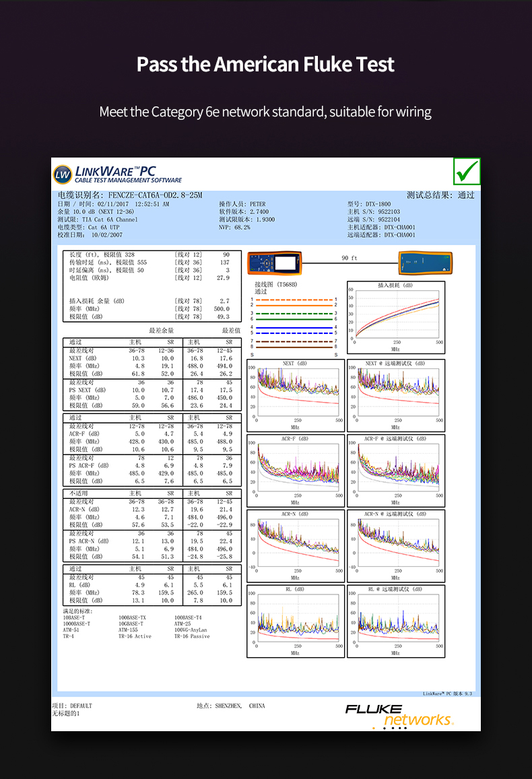Click the Category 6e network standard subtitle
The image size is (532, 779).
click(265, 112)
